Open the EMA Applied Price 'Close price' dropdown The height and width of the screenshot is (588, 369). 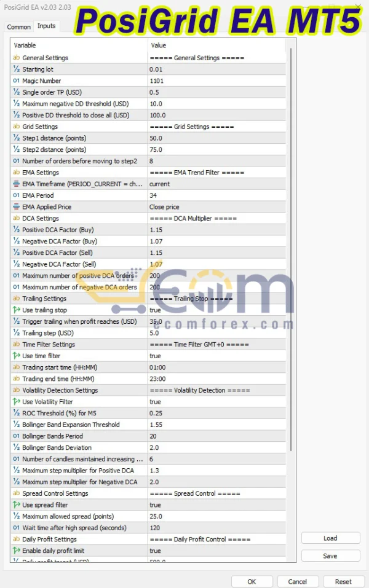tap(216, 207)
